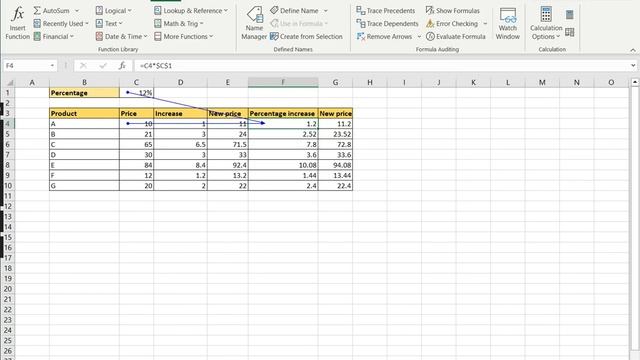Click Create from Selection
Viewport: 640px width, 360px height.
point(306,36)
